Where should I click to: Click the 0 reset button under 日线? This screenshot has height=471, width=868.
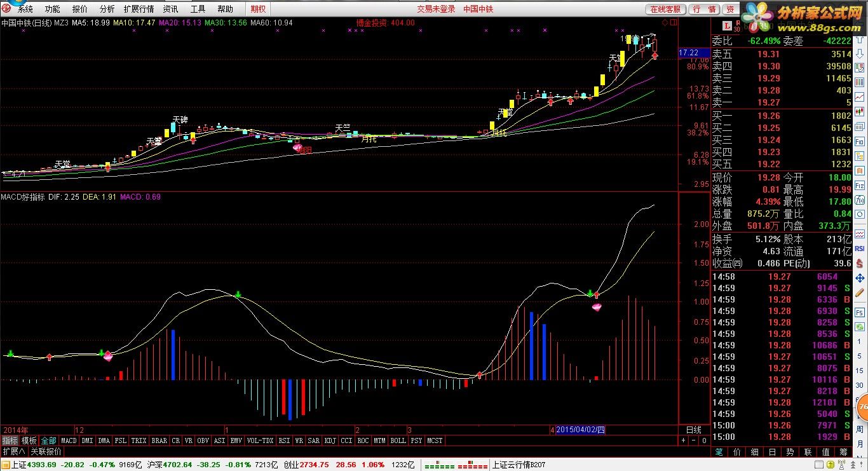[704, 440]
